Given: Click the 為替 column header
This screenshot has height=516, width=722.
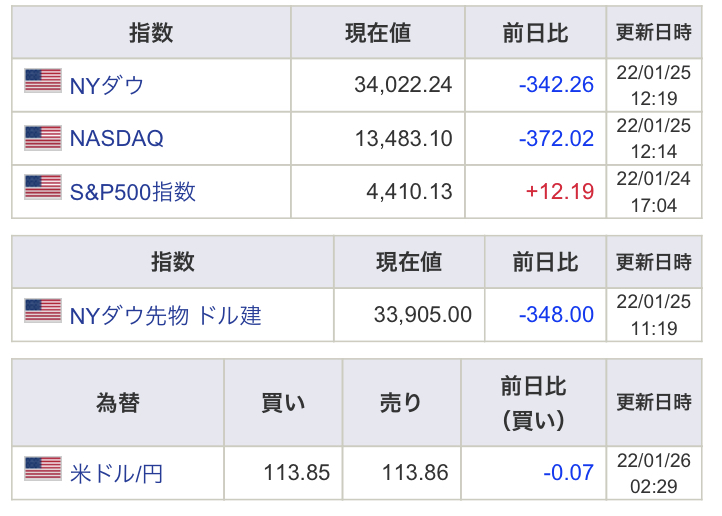Looking at the screenshot, I should (x=117, y=403).
